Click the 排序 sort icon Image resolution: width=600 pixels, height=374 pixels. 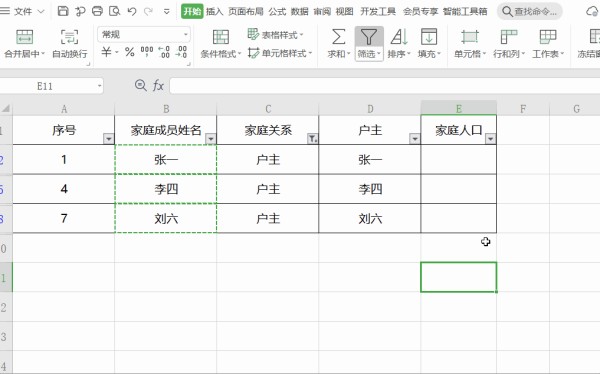tap(399, 37)
